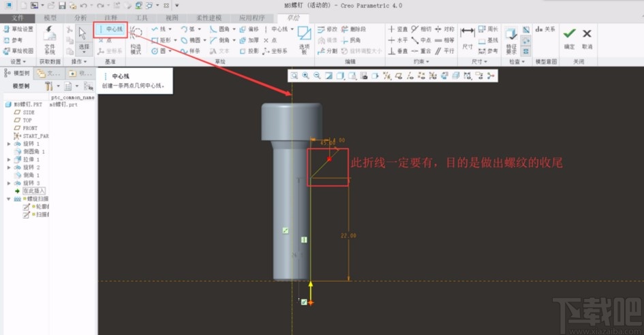
Task: Select the 偏移 offset tool
Action: click(x=249, y=29)
